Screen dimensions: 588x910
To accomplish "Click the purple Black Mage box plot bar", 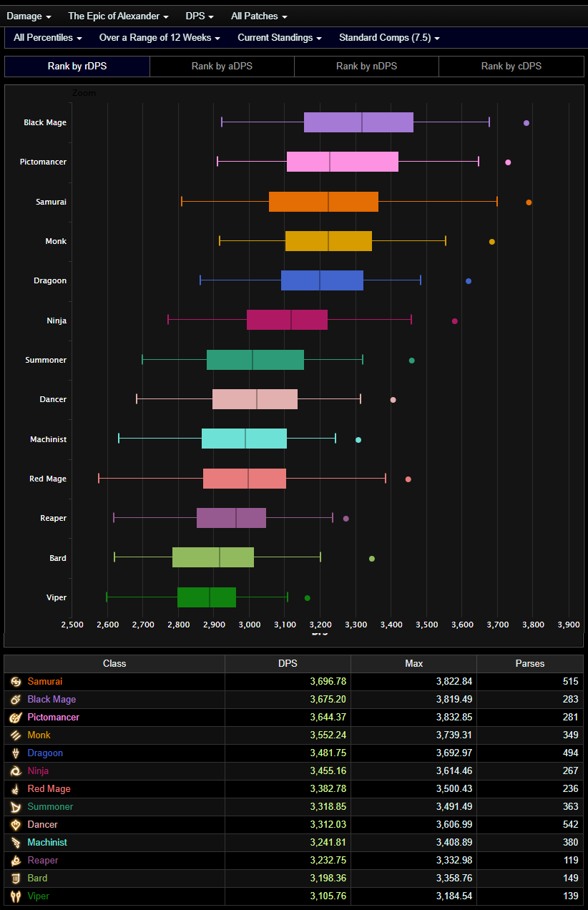I will 358,122.
